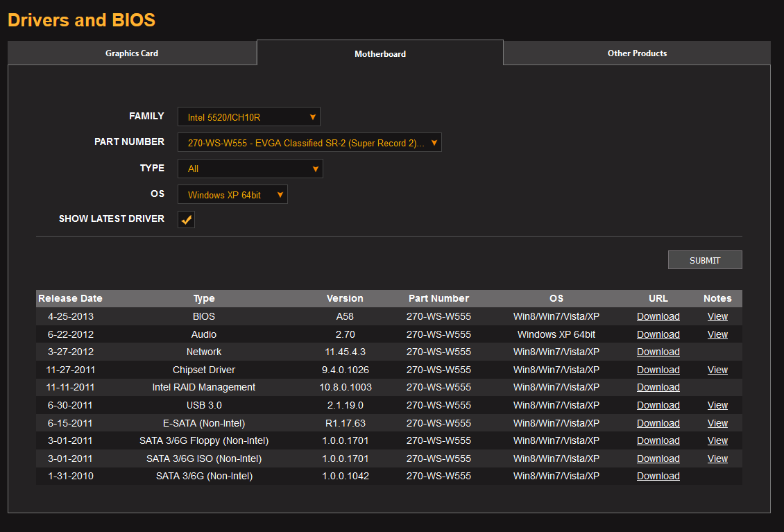Click the 2.1.19.0 version cell
This screenshot has height=532, width=784.
[345, 406]
